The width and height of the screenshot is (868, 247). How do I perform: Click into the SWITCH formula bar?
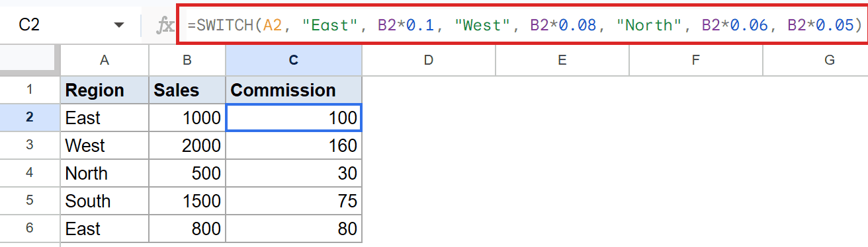coord(522,25)
